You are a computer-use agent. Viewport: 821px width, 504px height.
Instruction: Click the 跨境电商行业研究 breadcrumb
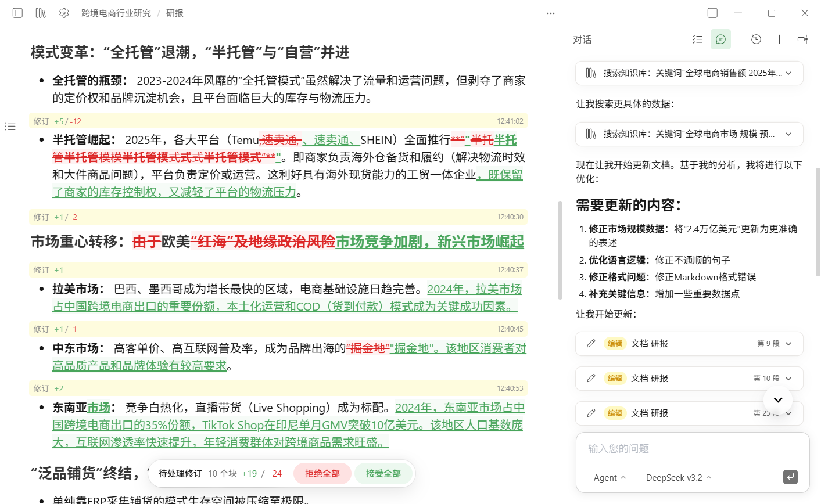[x=116, y=13]
